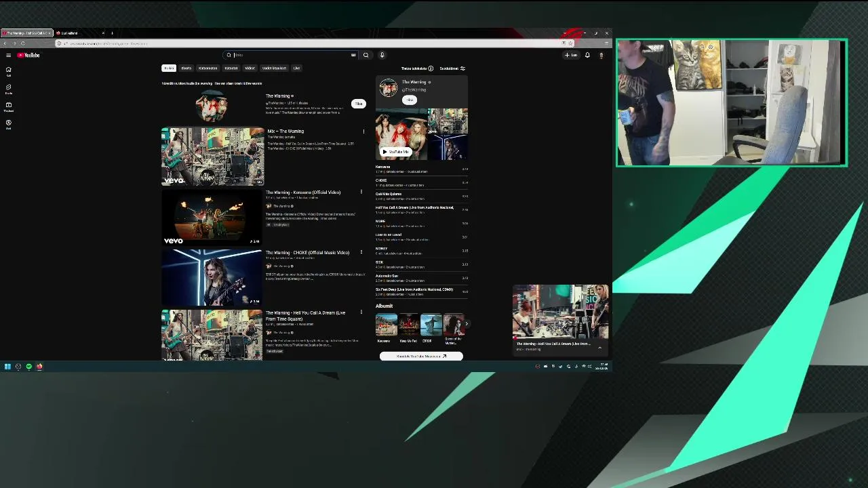Open the You section in sidebar
The image size is (868, 488).
pos(9,124)
